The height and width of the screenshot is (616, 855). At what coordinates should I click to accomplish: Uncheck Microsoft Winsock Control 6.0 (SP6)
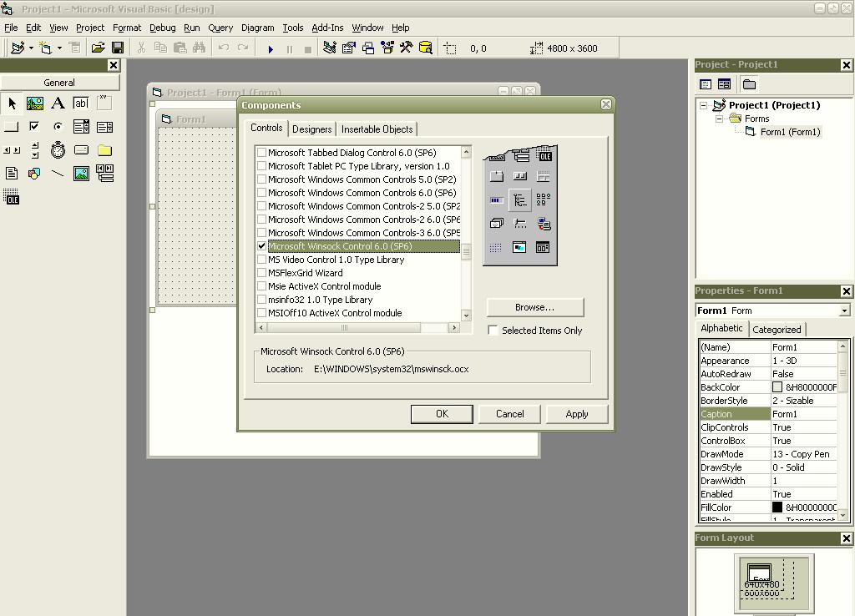point(261,246)
